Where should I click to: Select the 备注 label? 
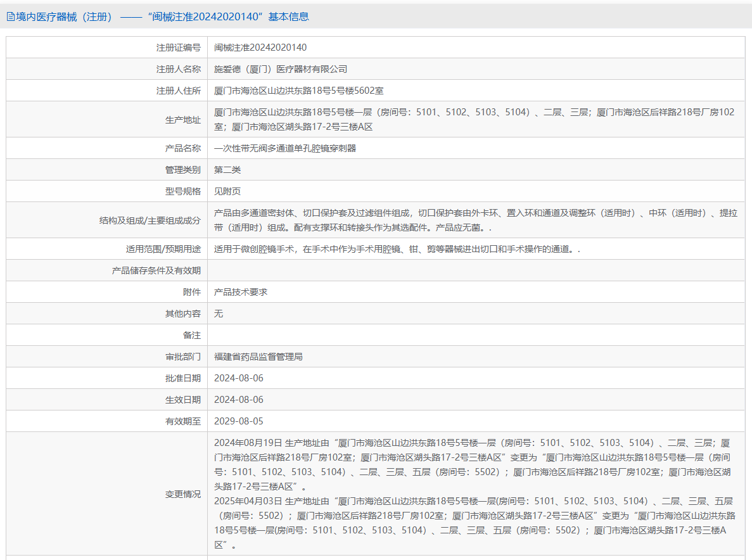(192, 335)
